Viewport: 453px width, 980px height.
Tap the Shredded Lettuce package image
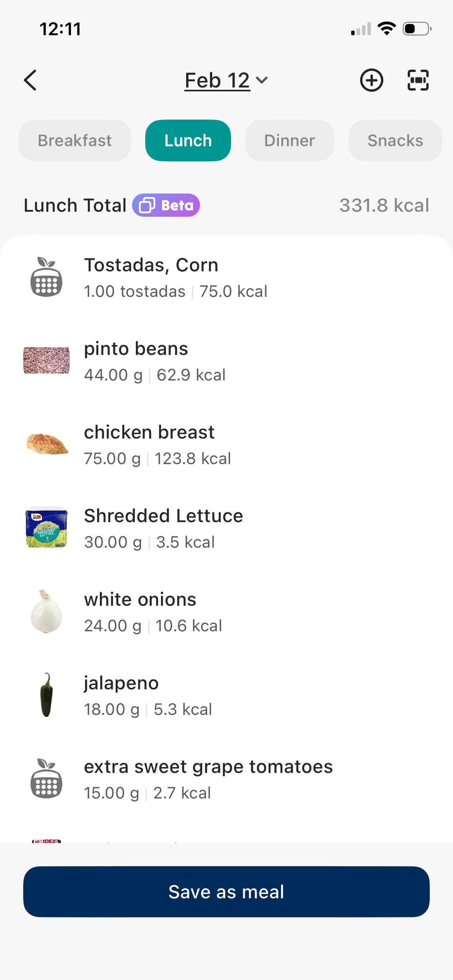tap(46, 528)
